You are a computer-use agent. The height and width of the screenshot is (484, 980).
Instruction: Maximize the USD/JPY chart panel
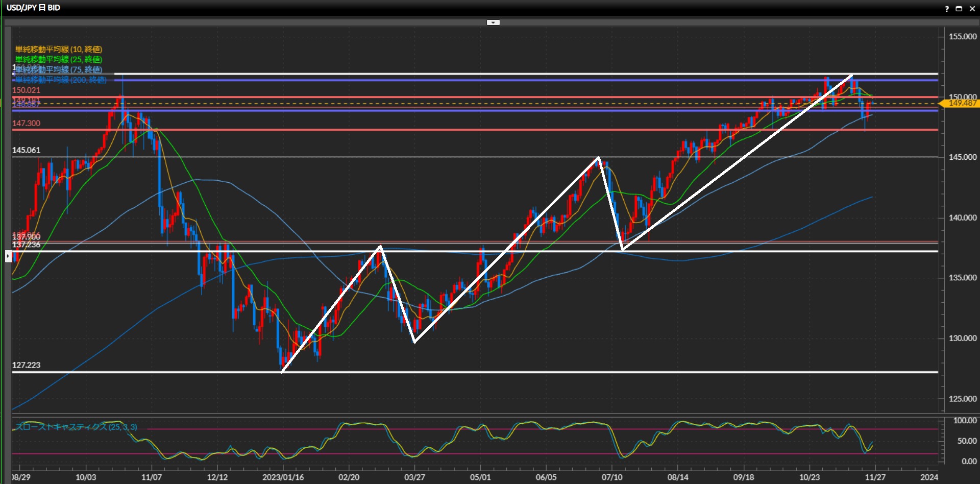959,9
